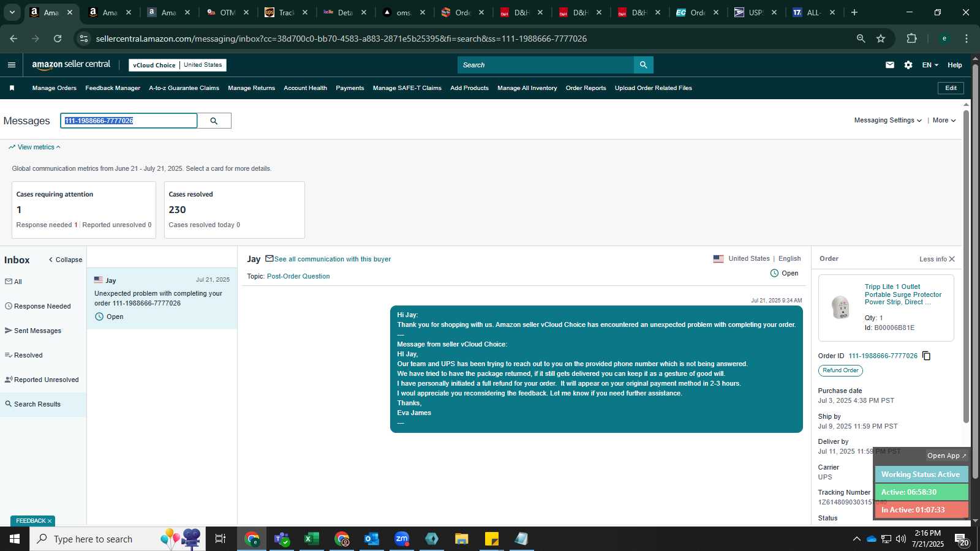Image resolution: width=980 pixels, height=551 pixels.
Task: View site information icon in address bar
Action: 84,39
